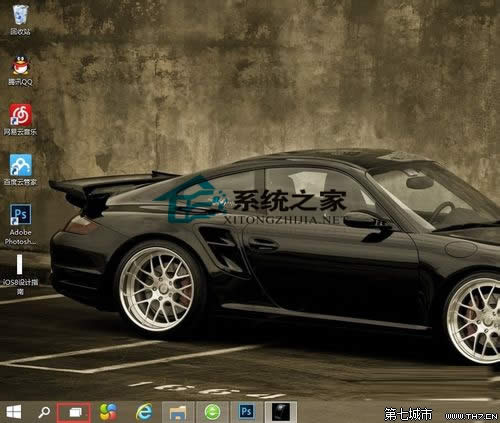500x423 pixels.
Task: Open the Recycle Bin desktop icon
Action: coord(20,19)
